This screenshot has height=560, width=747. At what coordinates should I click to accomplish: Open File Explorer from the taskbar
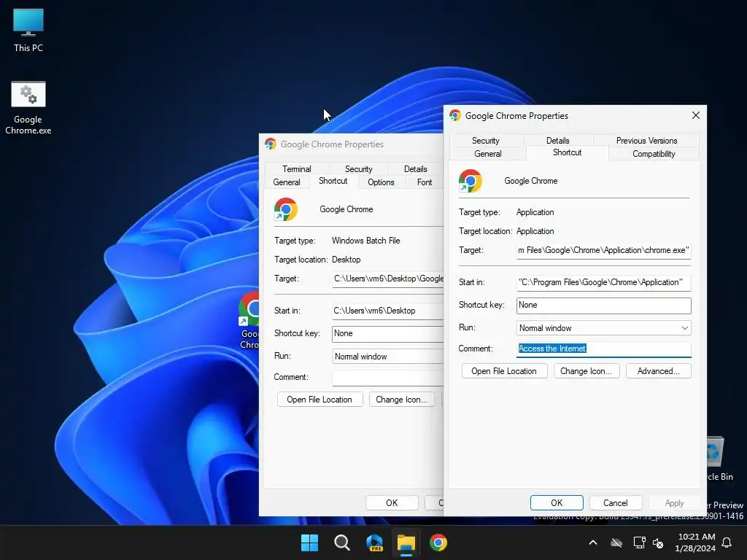406,542
